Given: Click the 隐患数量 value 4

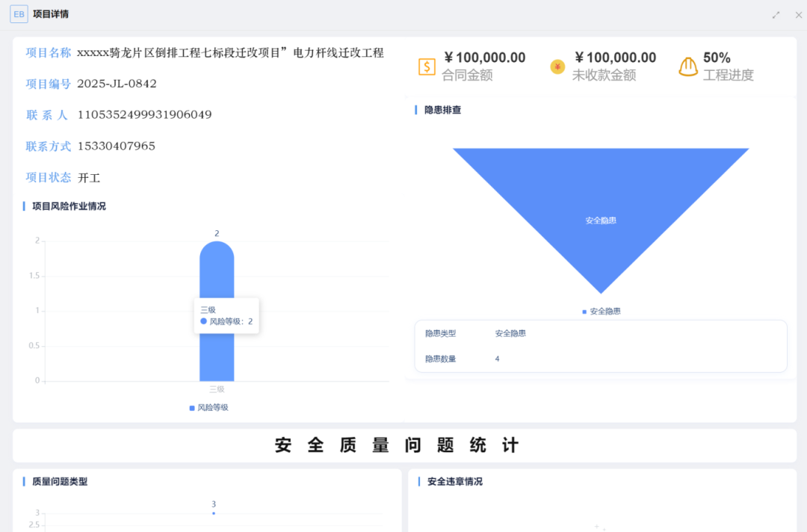Looking at the screenshot, I should [497, 359].
